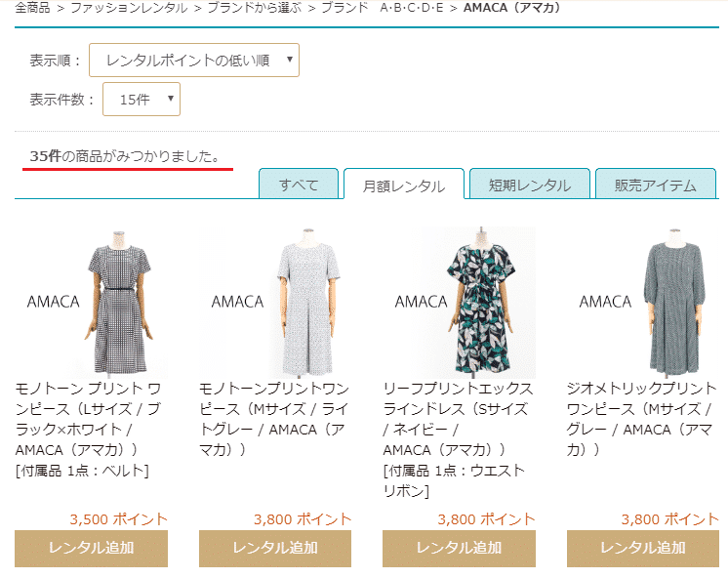Open the 販売アイテム tab

[656, 185]
